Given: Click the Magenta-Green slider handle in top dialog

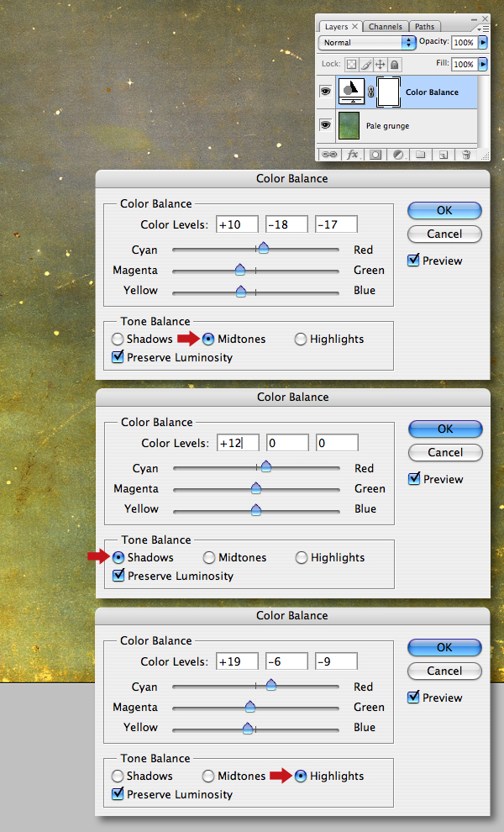Looking at the screenshot, I should (240, 269).
